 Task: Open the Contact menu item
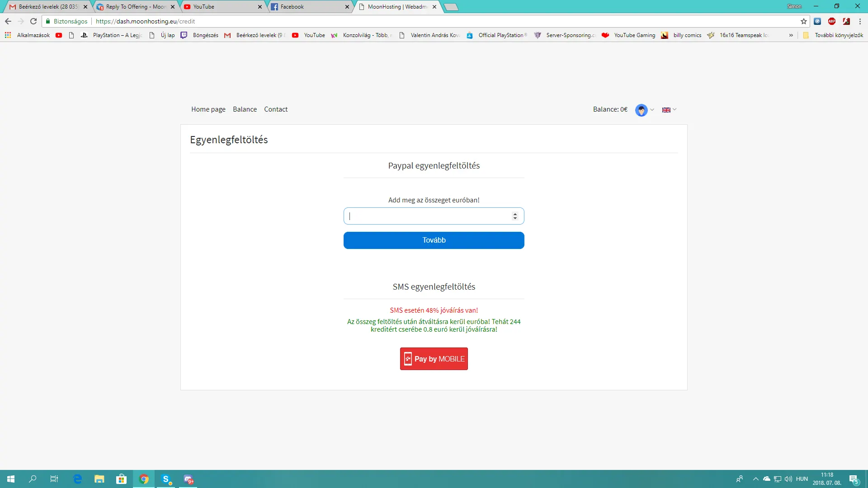276,109
